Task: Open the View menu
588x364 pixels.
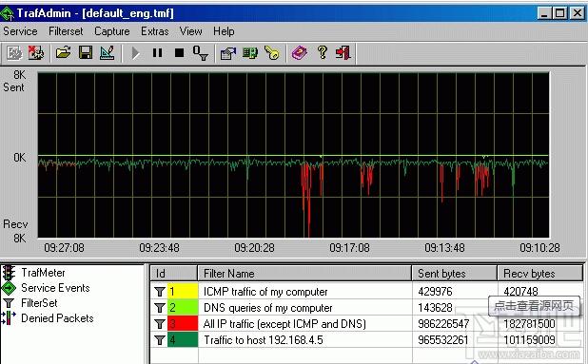Action: click(190, 31)
